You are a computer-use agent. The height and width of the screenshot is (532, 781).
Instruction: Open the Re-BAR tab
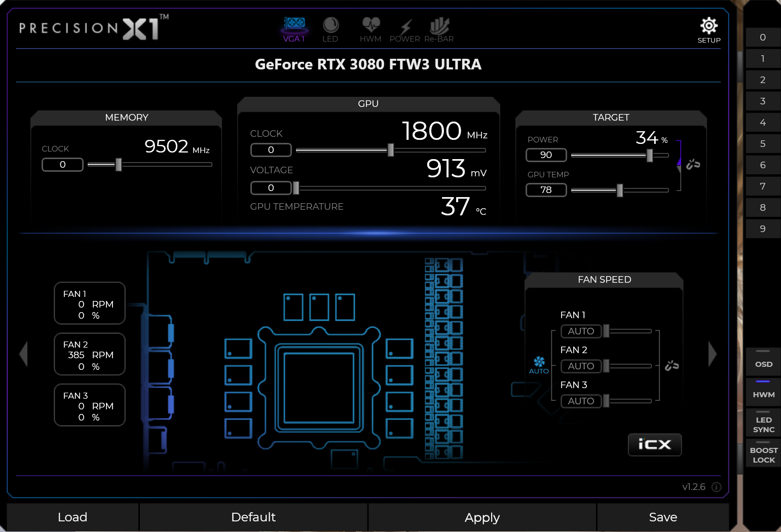pos(439,30)
